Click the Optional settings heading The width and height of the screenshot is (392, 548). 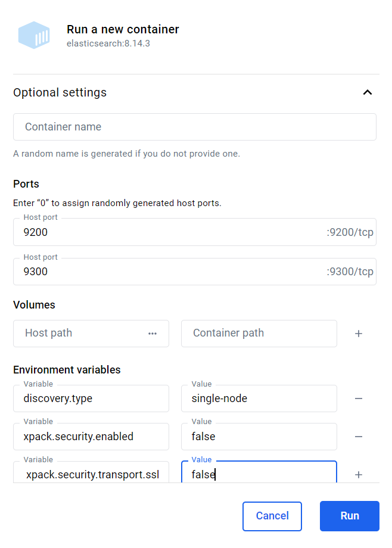(60, 92)
